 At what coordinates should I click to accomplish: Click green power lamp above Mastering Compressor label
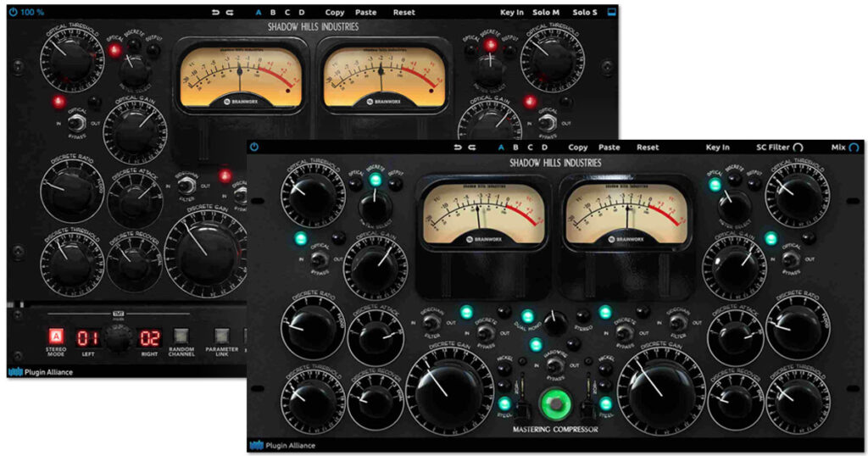[555, 403]
